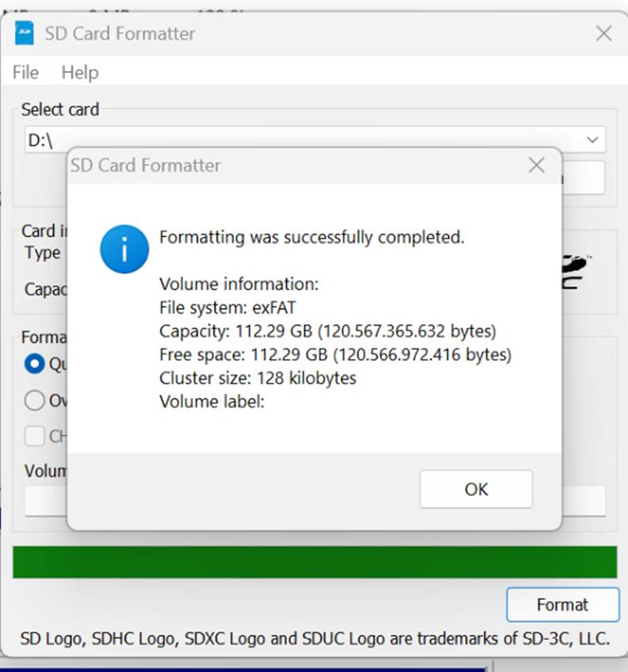
Task: Close the main SD Card Formatter window
Action: pyautogui.click(x=603, y=33)
